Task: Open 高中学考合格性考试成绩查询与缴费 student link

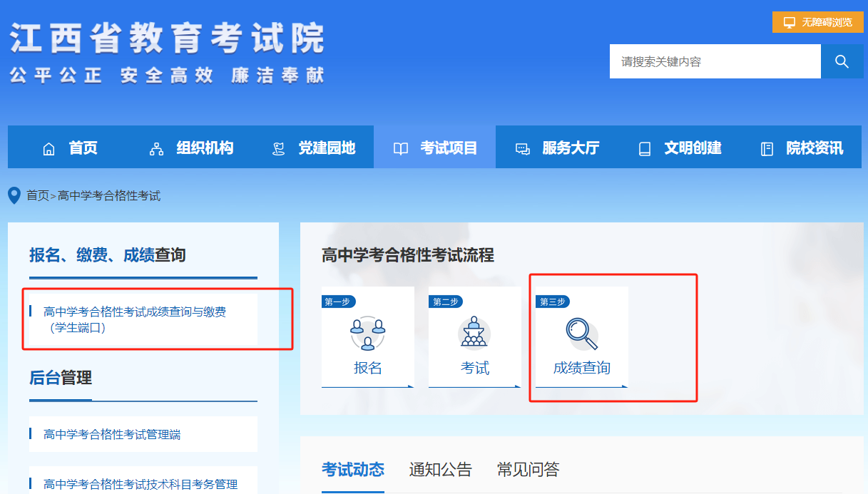Action: point(143,319)
